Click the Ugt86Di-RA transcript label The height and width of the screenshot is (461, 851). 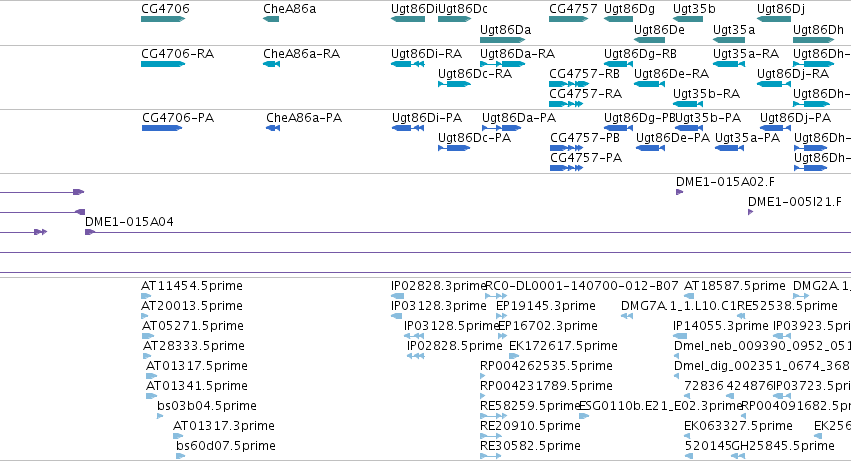coord(427,54)
